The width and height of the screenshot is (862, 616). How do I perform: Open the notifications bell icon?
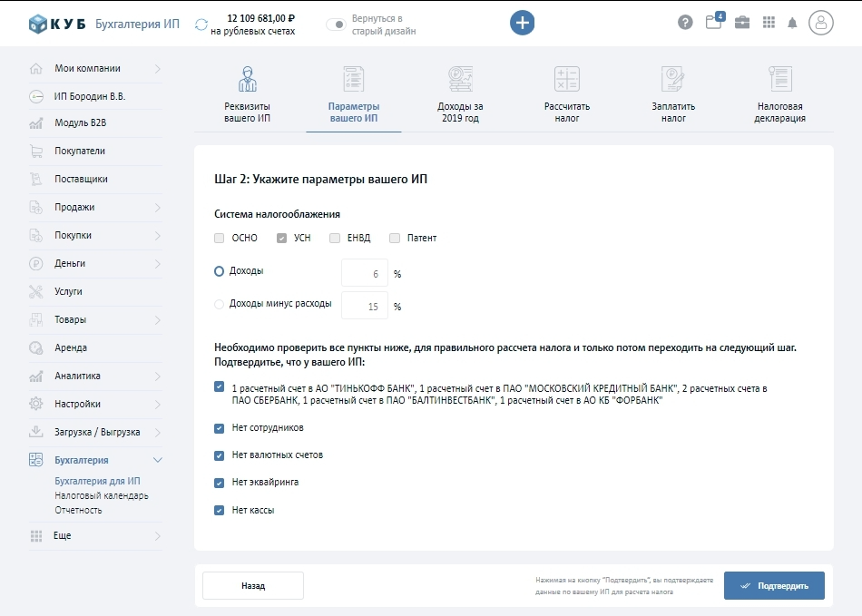click(792, 24)
